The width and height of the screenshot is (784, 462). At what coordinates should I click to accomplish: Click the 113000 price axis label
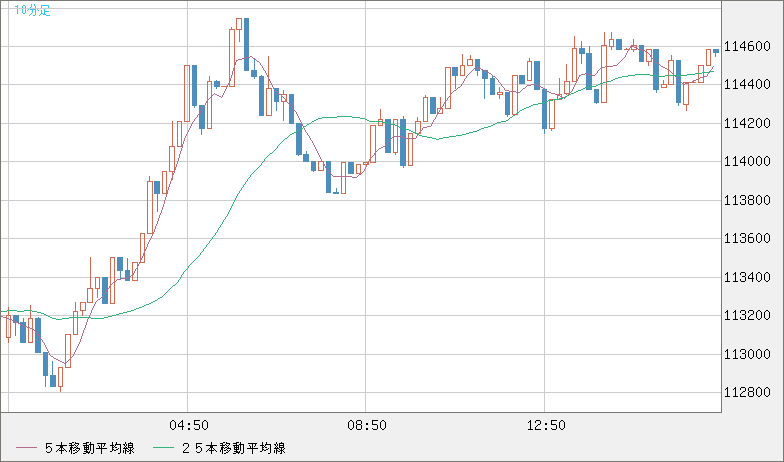pos(748,355)
